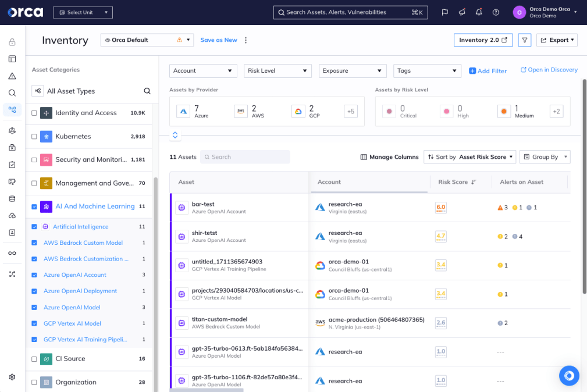The image size is (587, 392).
Task: Open the database icon in sidebar
Action: [12, 199]
